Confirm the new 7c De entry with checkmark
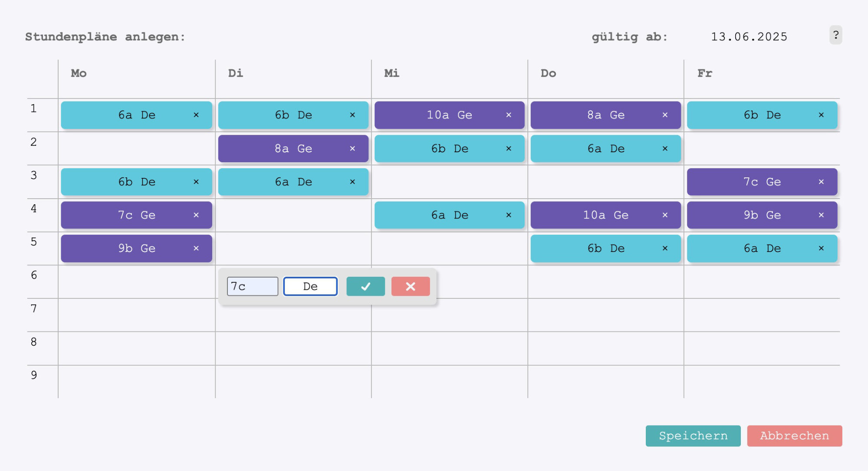This screenshot has width=868, height=471. [365, 286]
